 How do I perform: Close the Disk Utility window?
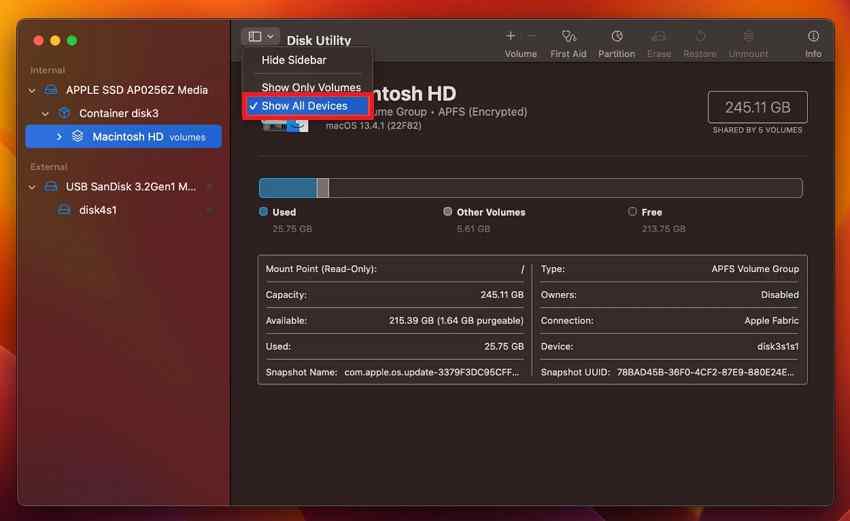point(38,41)
